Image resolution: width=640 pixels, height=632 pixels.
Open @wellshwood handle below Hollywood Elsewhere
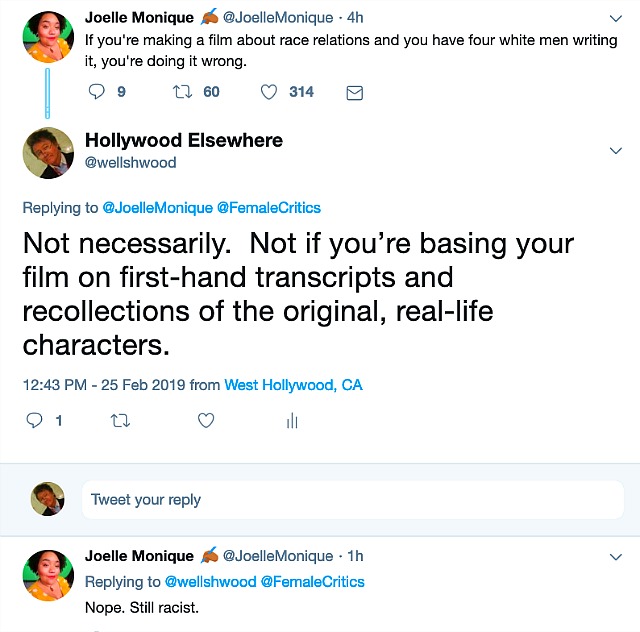(x=130, y=162)
